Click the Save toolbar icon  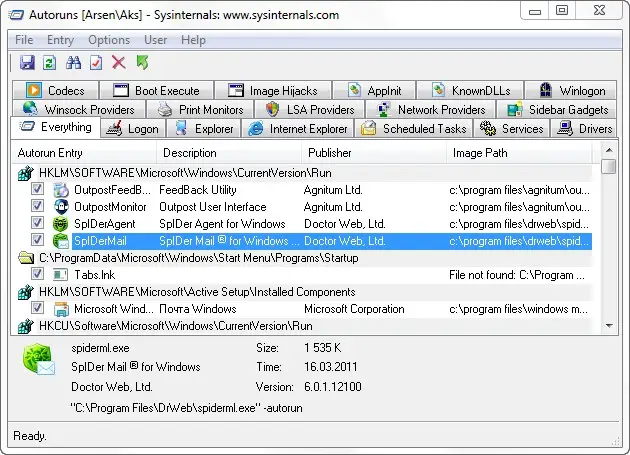27,63
